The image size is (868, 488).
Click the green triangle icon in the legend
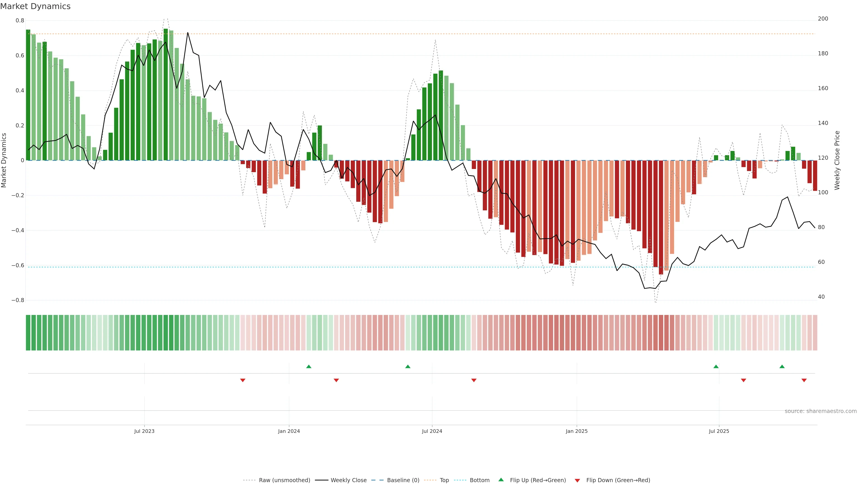pyautogui.click(x=501, y=480)
